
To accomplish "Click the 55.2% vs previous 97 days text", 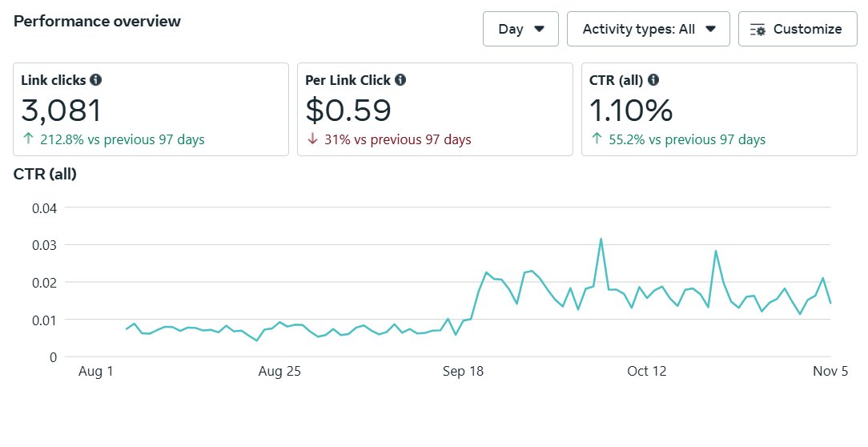I will click(687, 139).
